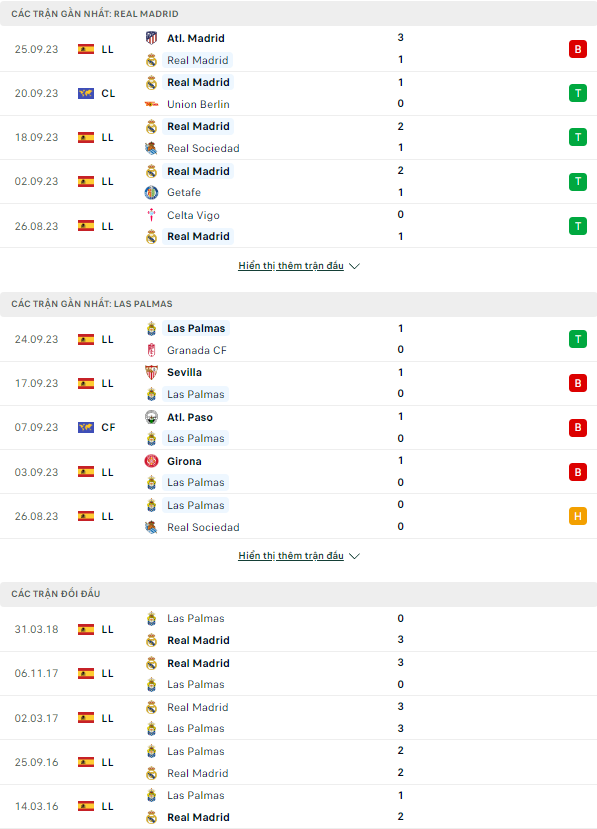The image size is (597, 829).
Task: Open the Union Berlin team link
Action: click(198, 104)
